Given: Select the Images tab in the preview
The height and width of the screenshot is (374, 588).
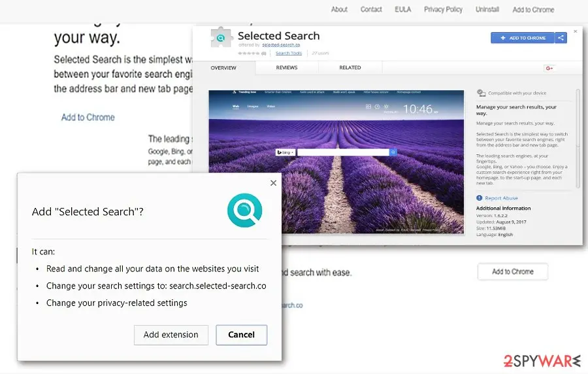Looking at the screenshot, I should [253, 107].
